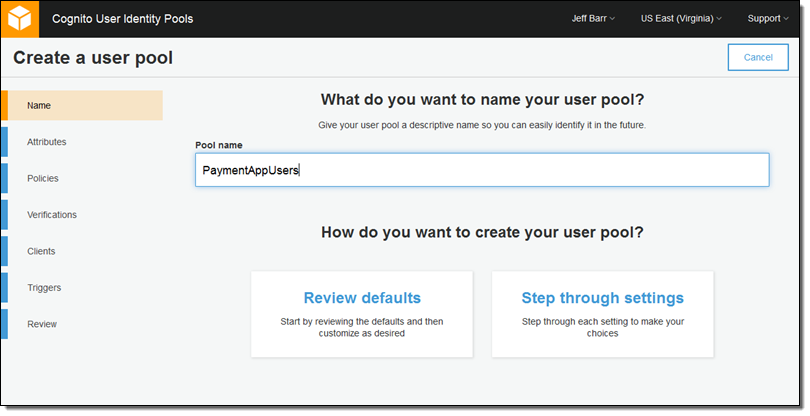Open the Triggers step
810x416 pixels.
coord(44,288)
